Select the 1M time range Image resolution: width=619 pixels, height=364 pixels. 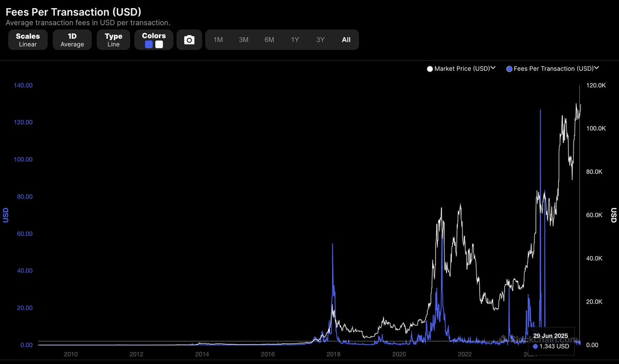pos(218,40)
